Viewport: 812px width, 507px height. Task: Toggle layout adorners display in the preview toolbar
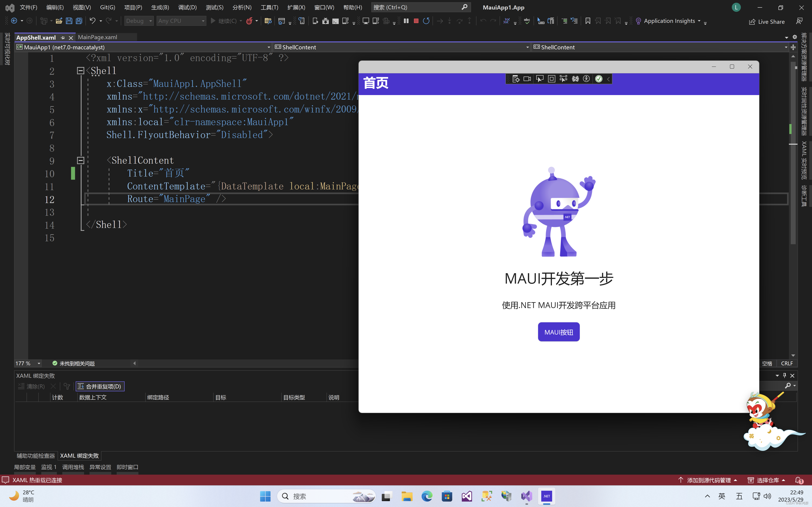point(552,79)
